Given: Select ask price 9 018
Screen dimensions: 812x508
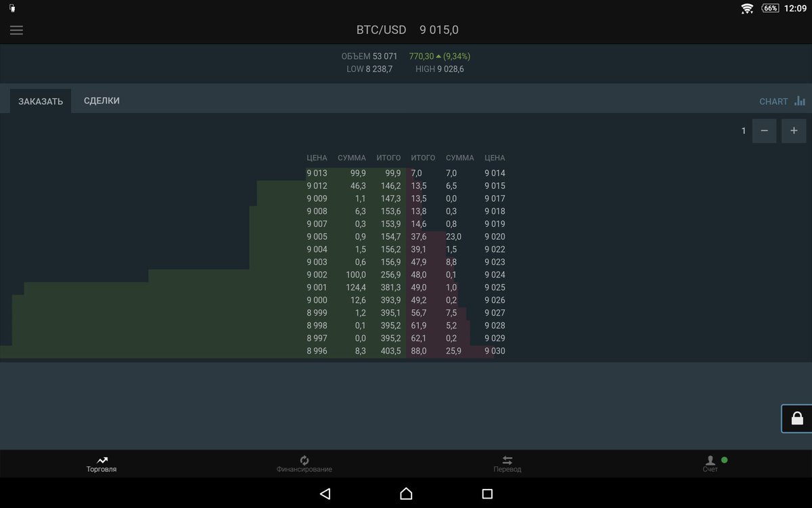Looking at the screenshot, I should (495, 211).
